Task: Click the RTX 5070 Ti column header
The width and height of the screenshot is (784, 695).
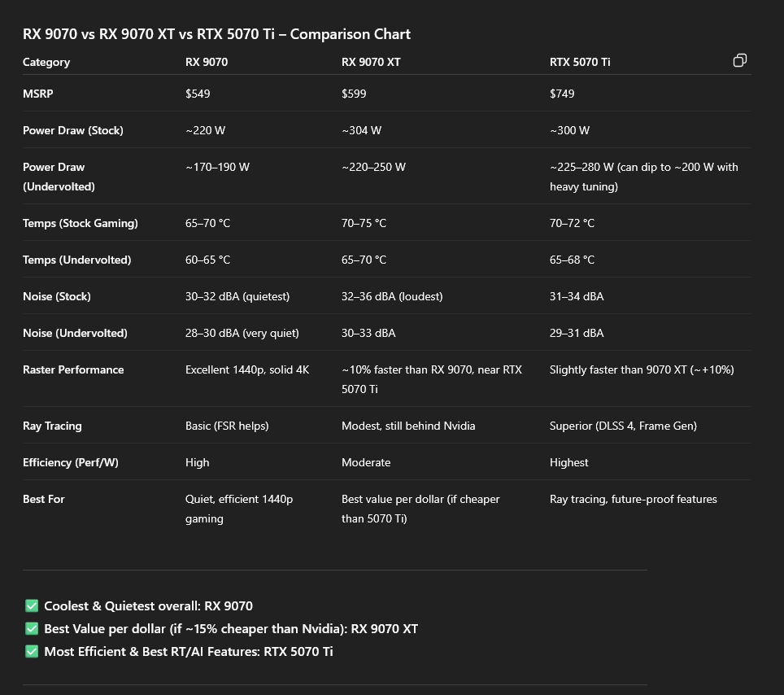Action: tap(580, 62)
